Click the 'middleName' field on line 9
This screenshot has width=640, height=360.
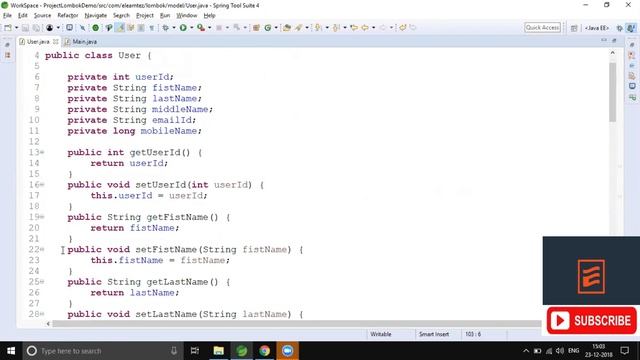point(180,109)
